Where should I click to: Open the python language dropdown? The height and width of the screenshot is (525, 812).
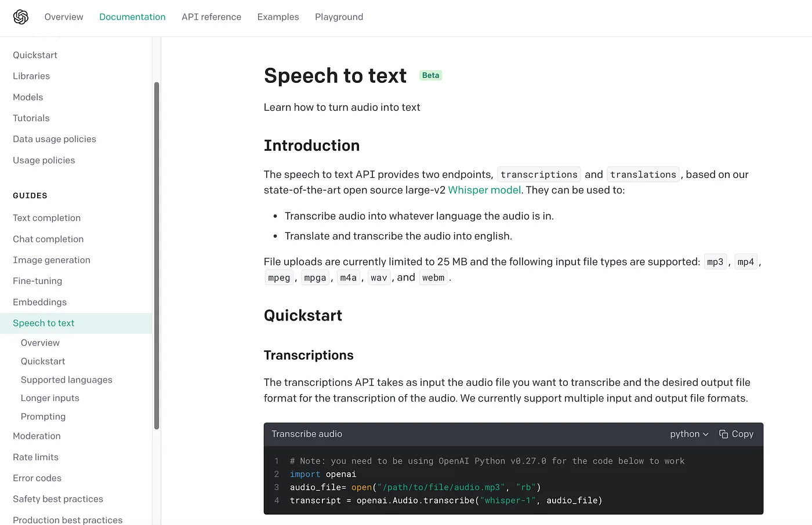(x=689, y=434)
